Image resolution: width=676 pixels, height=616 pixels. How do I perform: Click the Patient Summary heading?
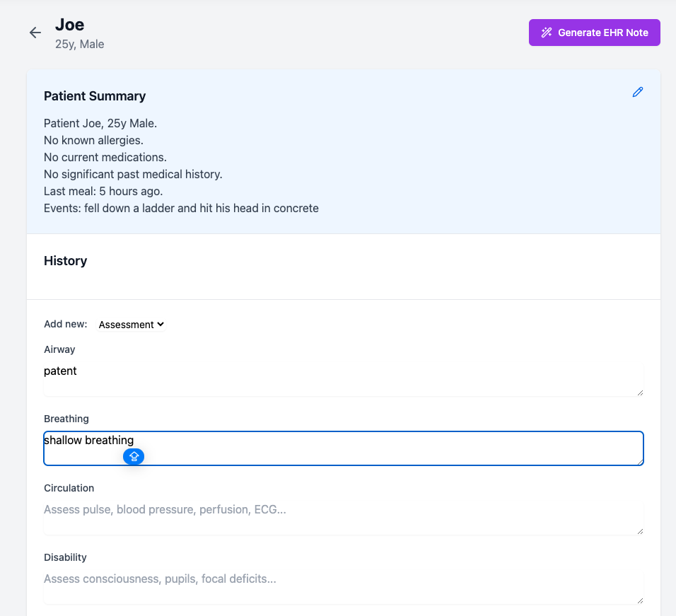coord(95,96)
